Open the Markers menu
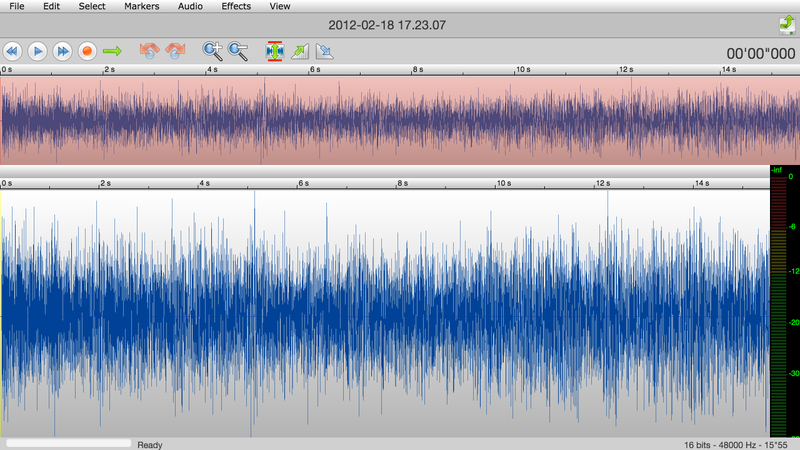The width and height of the screenshot is (800, 450). point(142,6)
